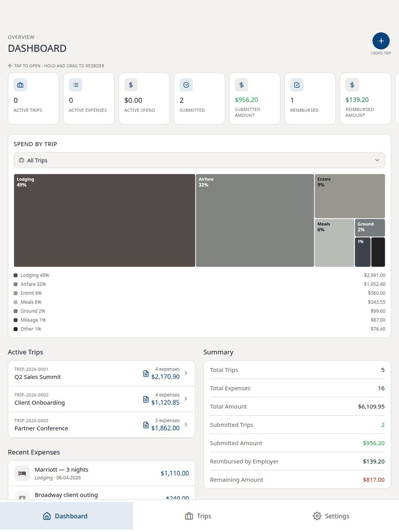The width and height of the screenshot is (399, 532).
Task: Expand the All Trips dropdown
Action: (199, 160)
